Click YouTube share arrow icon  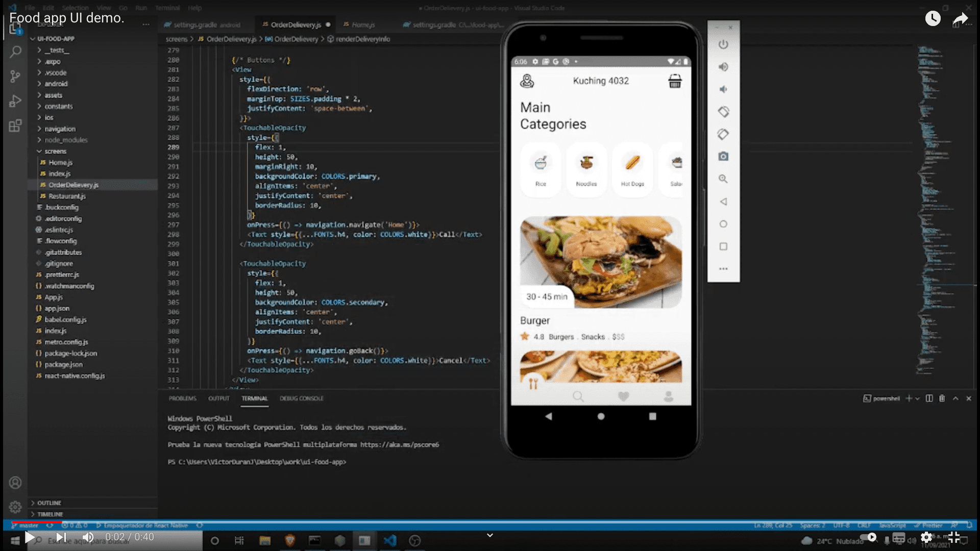tap(961, 19)
